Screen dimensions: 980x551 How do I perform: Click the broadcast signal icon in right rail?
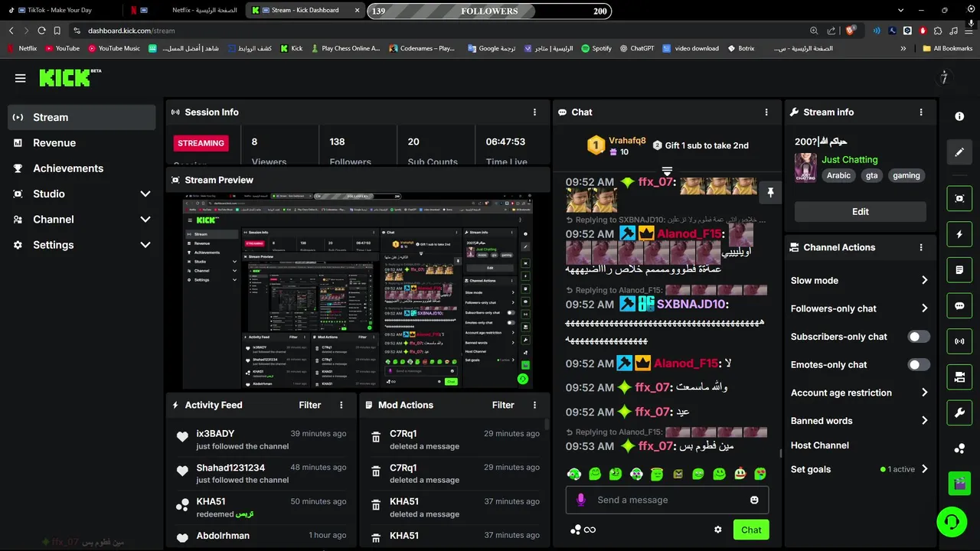[x=959, y=341]
